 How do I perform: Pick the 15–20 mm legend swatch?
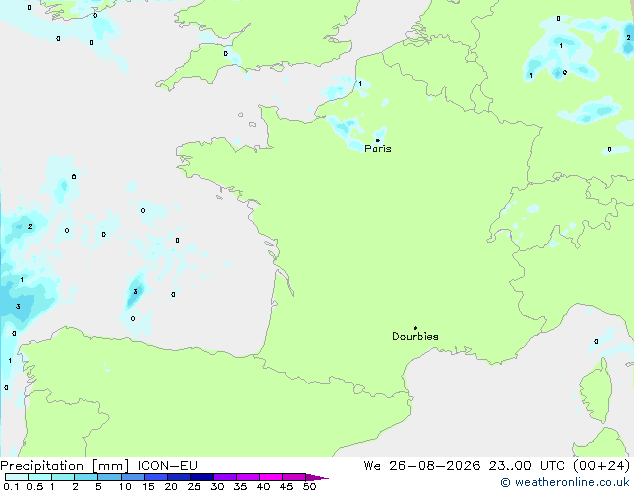tap(156, 477)
